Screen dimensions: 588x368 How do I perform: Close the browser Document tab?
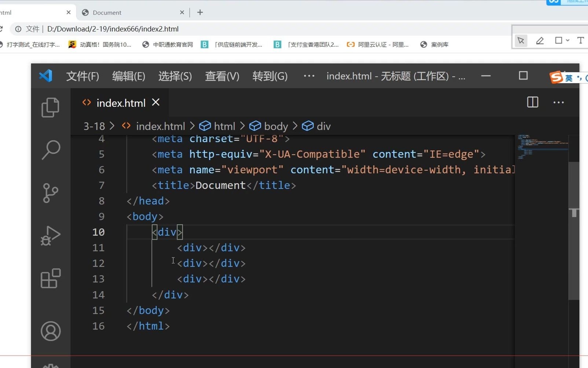182,12
